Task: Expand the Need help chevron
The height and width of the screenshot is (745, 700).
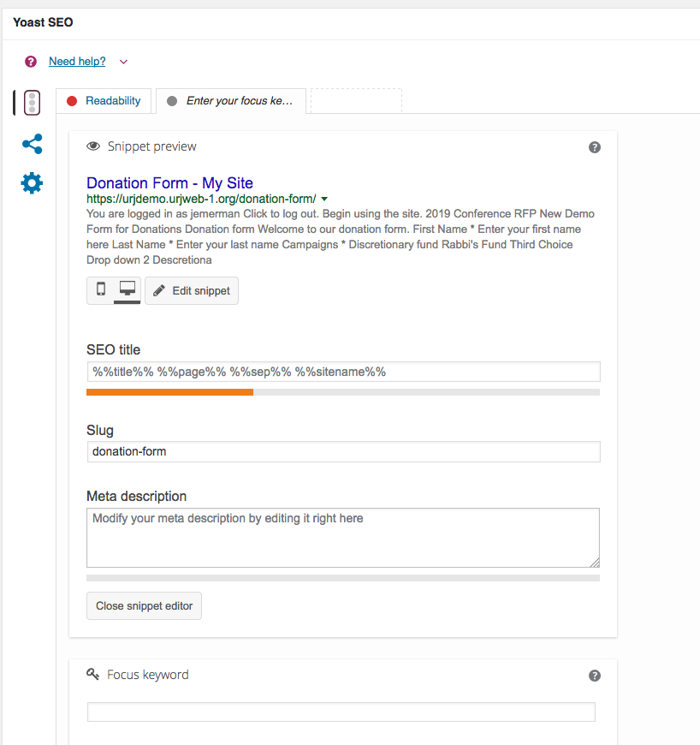Action: point(123,62)
